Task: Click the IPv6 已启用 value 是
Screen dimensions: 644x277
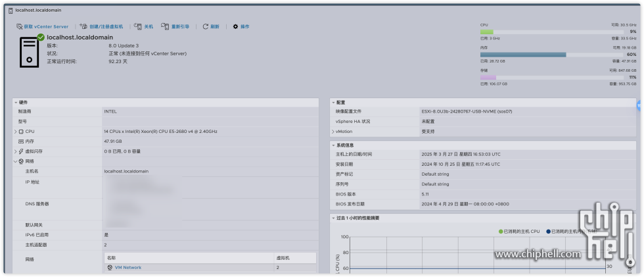Action: click(x=106, y=235)
